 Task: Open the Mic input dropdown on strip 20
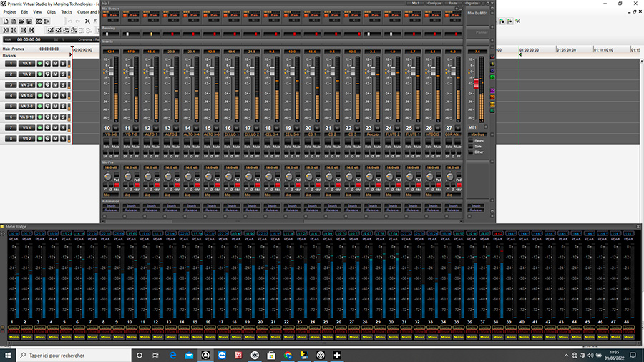[312, 195]
